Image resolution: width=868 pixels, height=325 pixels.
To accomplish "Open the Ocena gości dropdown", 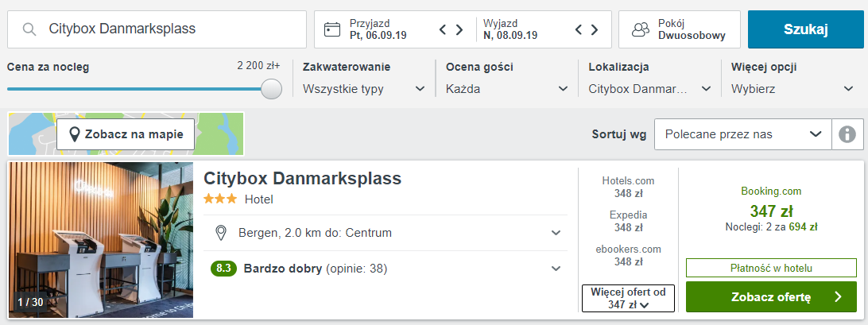I will click(507, 88).
